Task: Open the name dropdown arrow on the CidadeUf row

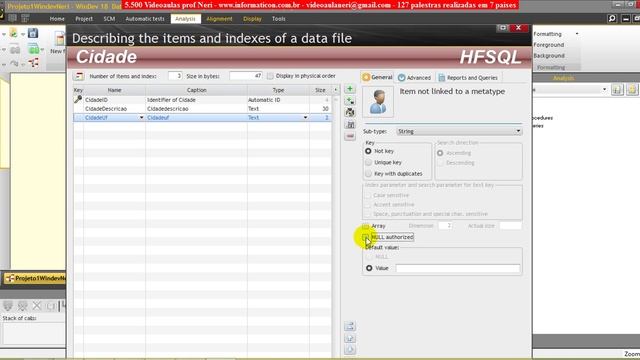Action: coord(142,118)
